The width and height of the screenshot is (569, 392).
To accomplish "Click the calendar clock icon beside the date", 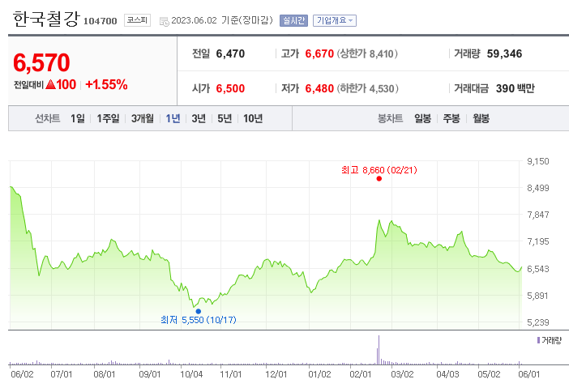I will tap(164, 21).
